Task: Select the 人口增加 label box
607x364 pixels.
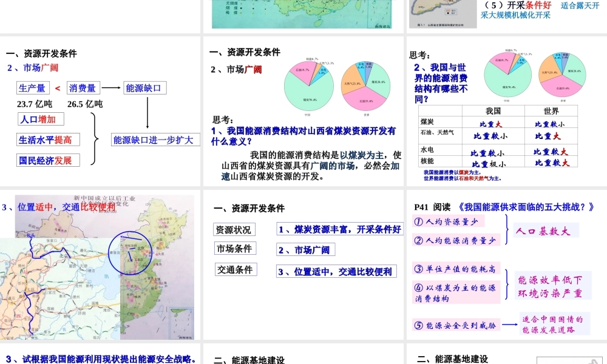Action: coord(38,120)
